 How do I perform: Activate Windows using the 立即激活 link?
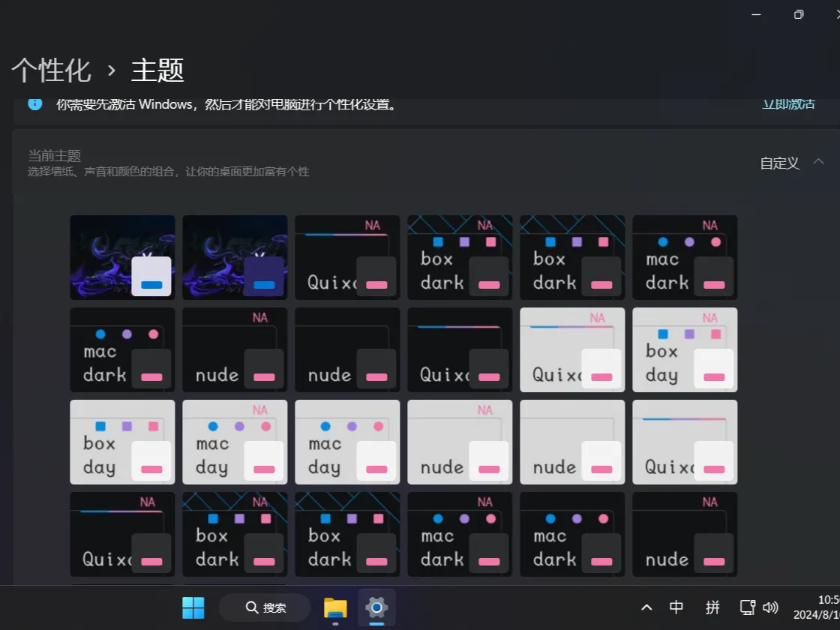coord(787,104)
